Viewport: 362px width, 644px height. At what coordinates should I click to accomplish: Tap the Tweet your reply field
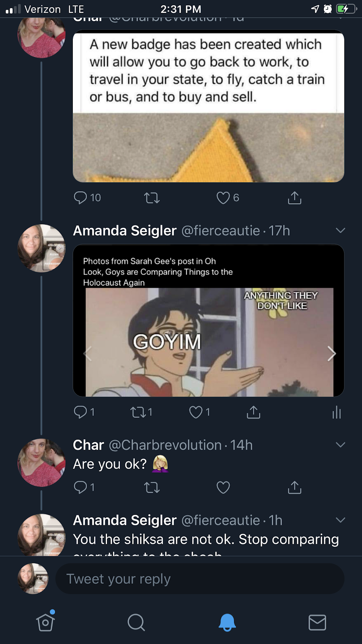pyautogui.click(x=200, y=579)
